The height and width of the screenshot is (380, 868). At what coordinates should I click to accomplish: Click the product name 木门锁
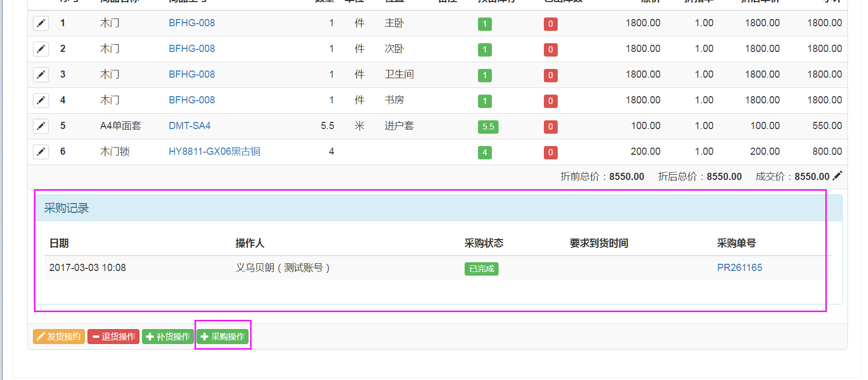115,151
